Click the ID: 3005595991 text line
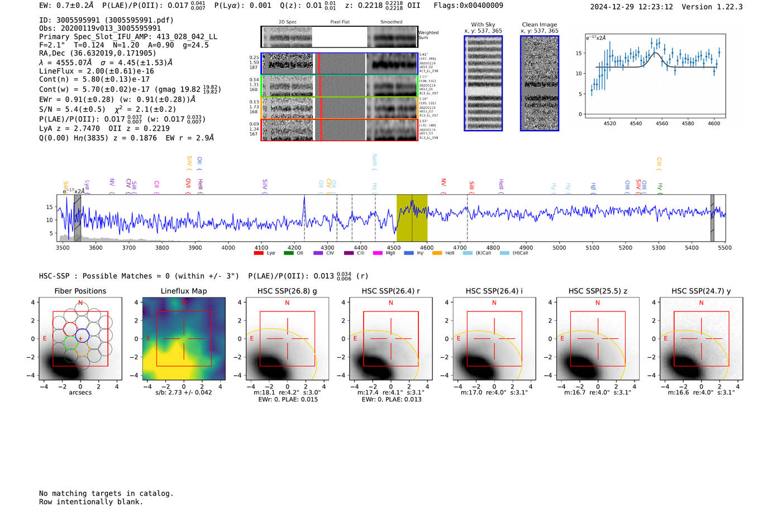Screen dimensions: 782x532 (106, 20)
